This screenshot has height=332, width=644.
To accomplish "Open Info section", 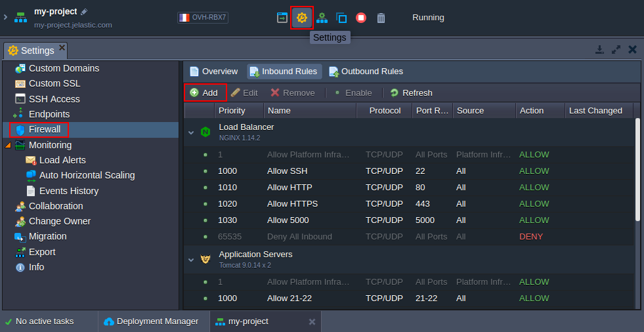I will tap(36, 267).
